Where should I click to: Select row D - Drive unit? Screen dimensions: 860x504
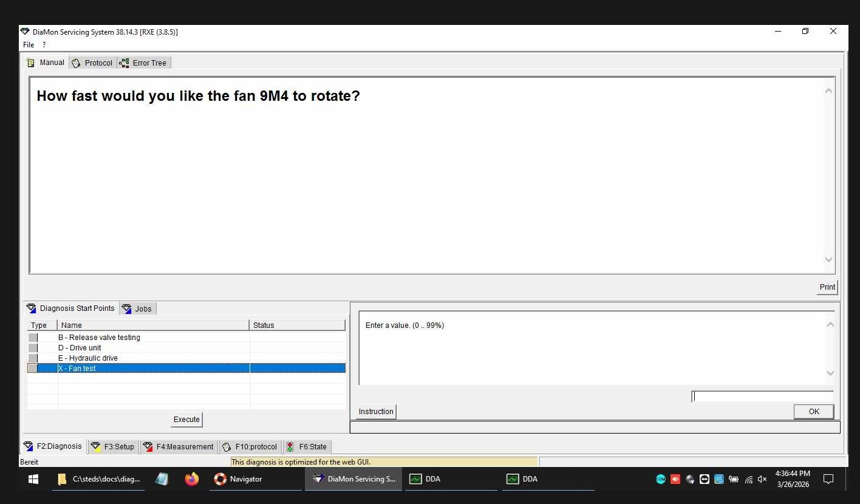coord(186,348)
